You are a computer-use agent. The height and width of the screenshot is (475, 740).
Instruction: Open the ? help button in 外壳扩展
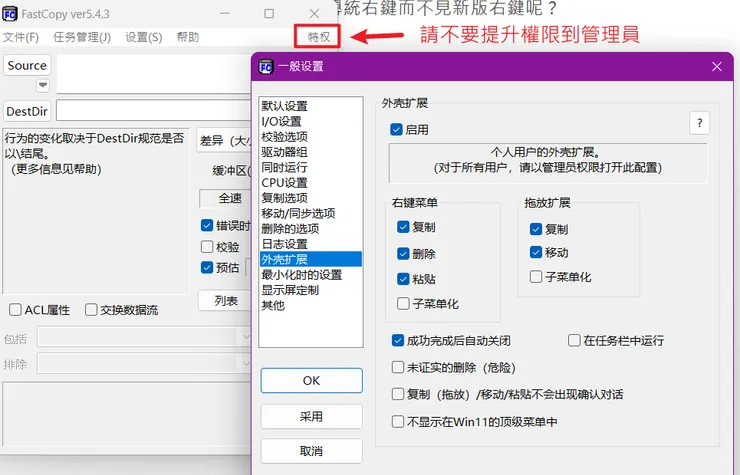(699, 123)
